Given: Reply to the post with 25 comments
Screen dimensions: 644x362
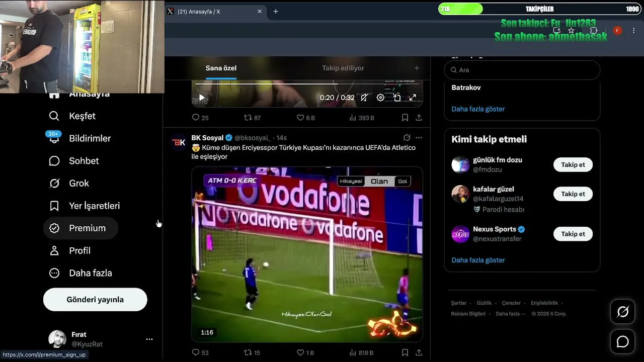Looking at the screenshot, I should coord(200,118).
